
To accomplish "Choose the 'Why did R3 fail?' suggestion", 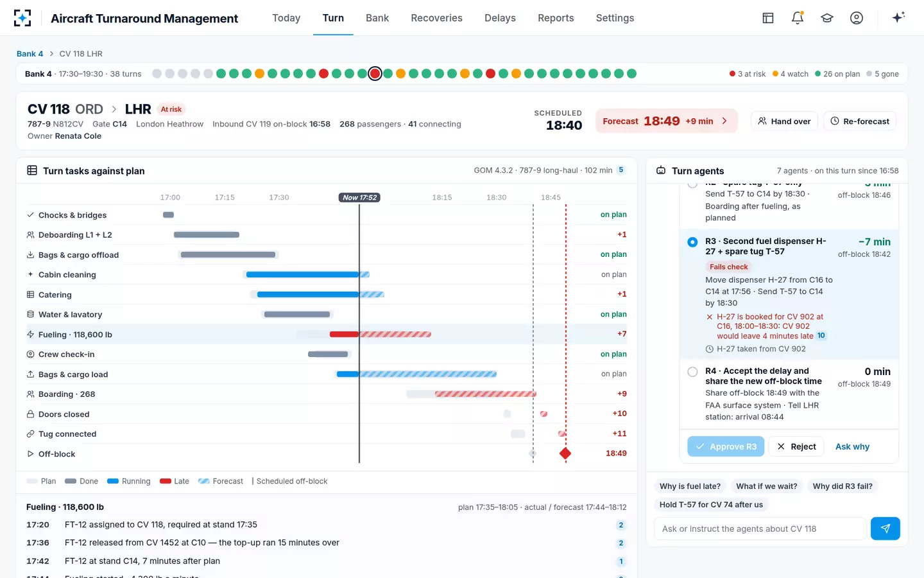I will coord(843,486).
